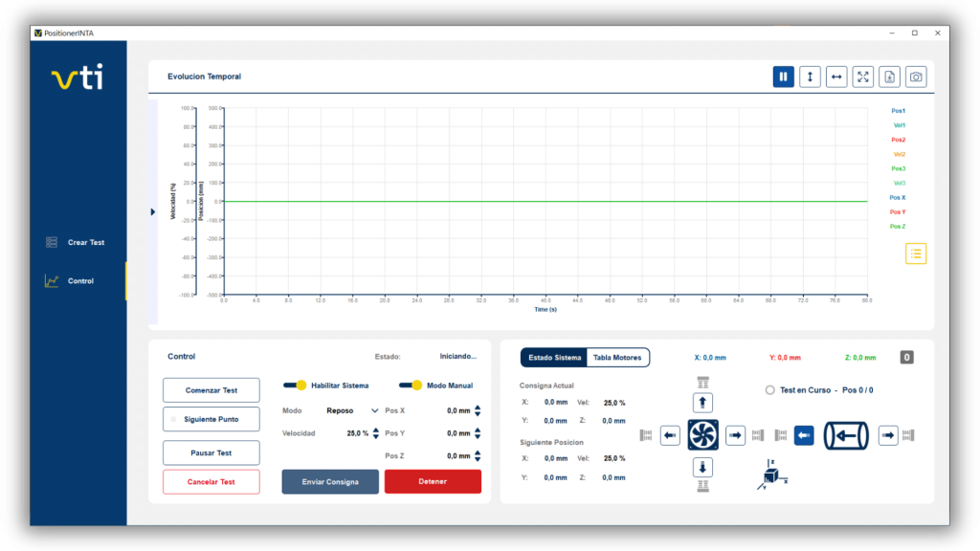Click the Velocidad stepper arrows
Screen dimensions: 980x551
click(375, 433)
